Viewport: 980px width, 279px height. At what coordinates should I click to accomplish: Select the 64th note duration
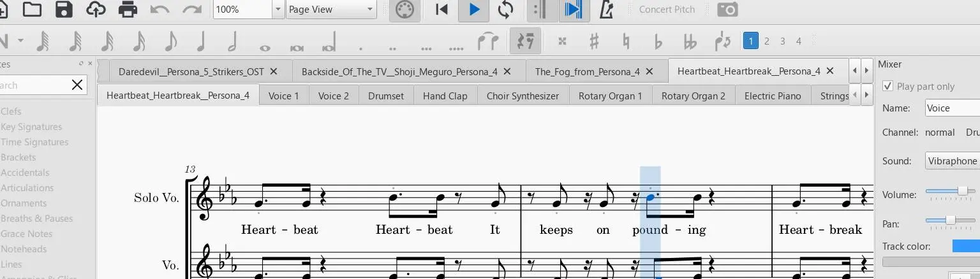pyautogui.click(x=75, y=41)
